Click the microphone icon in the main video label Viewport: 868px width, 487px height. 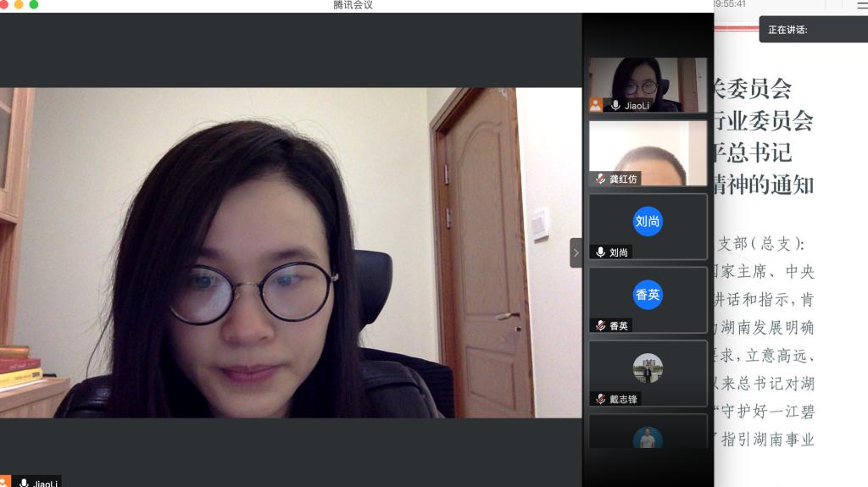(x=24, y=483)
